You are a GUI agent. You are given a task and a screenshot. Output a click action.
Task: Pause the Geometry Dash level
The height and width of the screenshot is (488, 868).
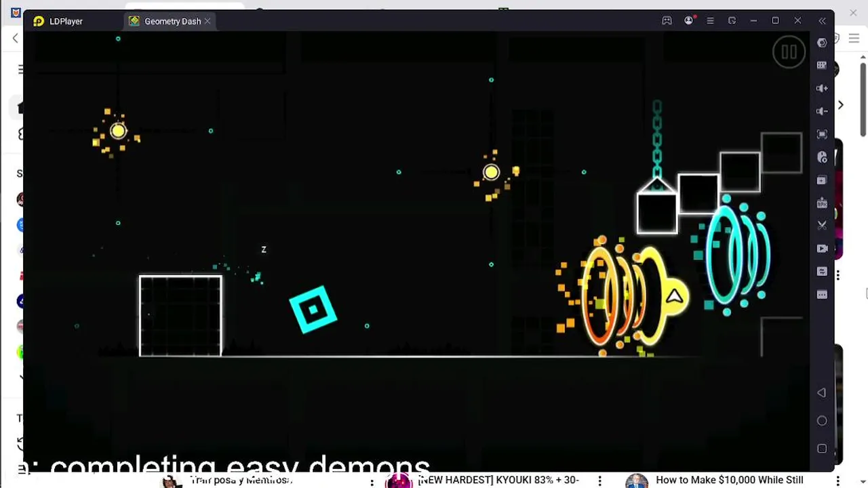point(789,52)
